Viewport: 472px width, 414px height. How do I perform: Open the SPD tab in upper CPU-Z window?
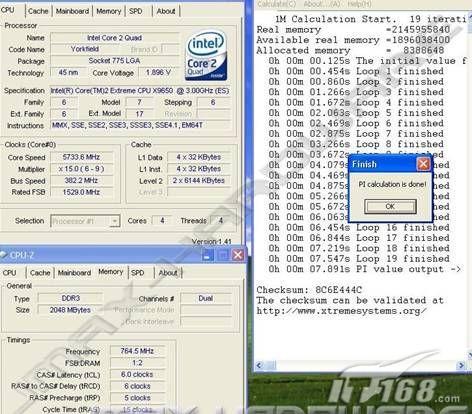[x=136, y=11]
